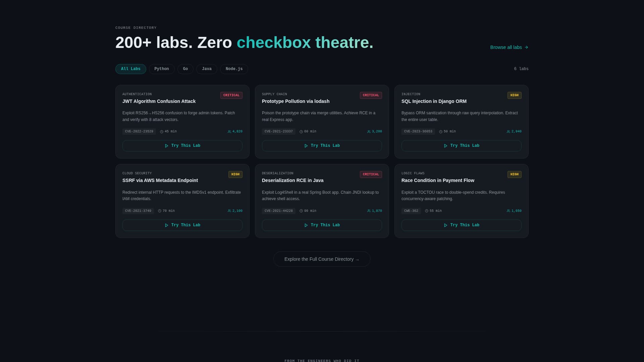Try the Prototype Pollution via lodash lab

tap(322, 146)
